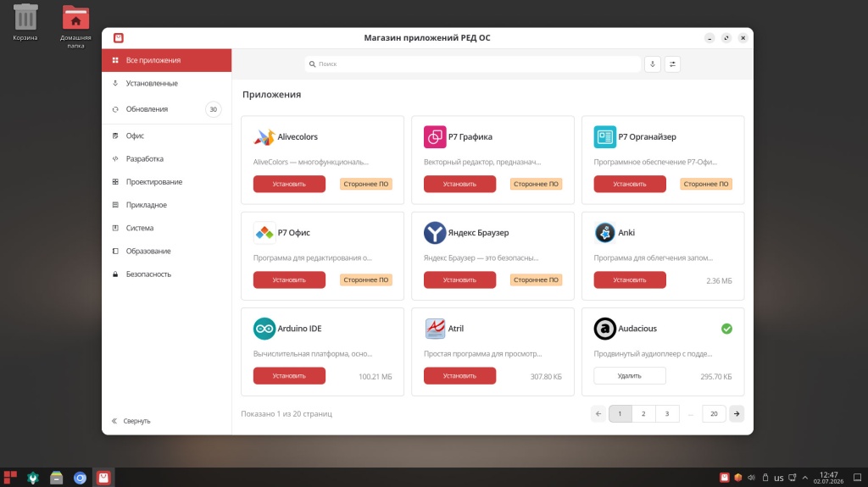868x487 pixels.
Task: Click the downloads arrow icon beside search
Action: (x=652, y=64)
